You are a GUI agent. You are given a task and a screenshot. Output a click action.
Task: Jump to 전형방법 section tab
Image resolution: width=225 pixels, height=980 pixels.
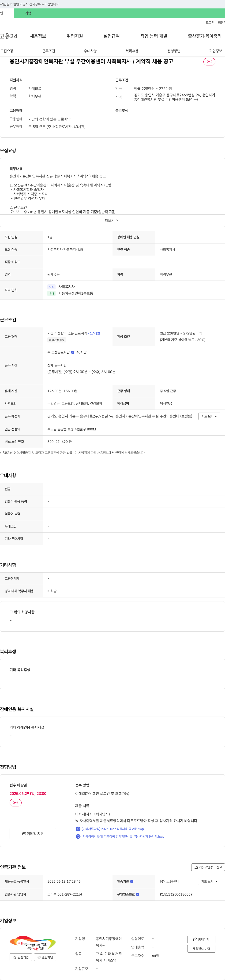coord(174,51)
